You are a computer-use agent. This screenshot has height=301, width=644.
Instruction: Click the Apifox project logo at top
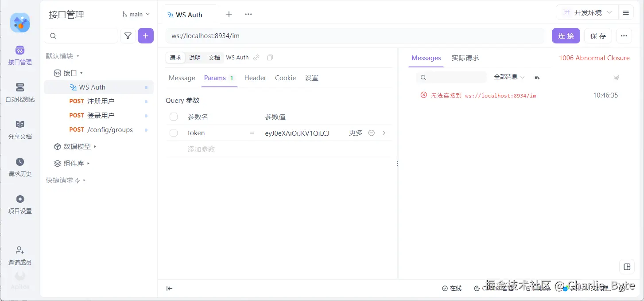[20, 23]
